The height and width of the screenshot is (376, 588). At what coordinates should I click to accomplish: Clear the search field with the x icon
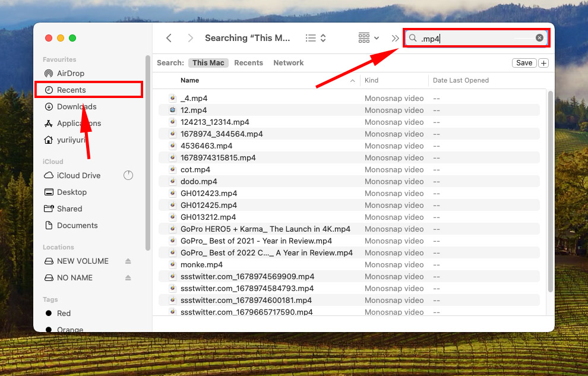[539, 37]
